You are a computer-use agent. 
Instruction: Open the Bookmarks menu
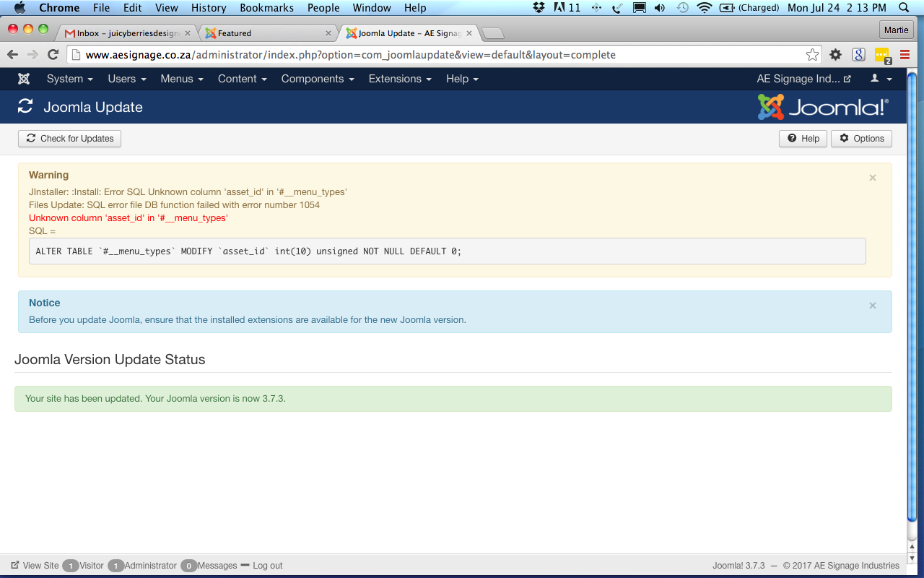coord(266,8)
